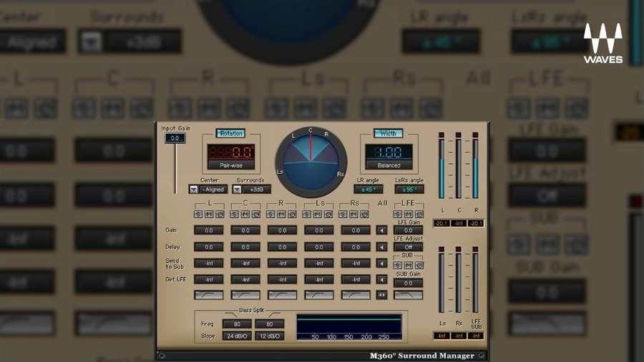Click the Rotation button
Image resolution: width=644 pixels, height=362 pixels.
pyautogui.click(x=231, y=133)
